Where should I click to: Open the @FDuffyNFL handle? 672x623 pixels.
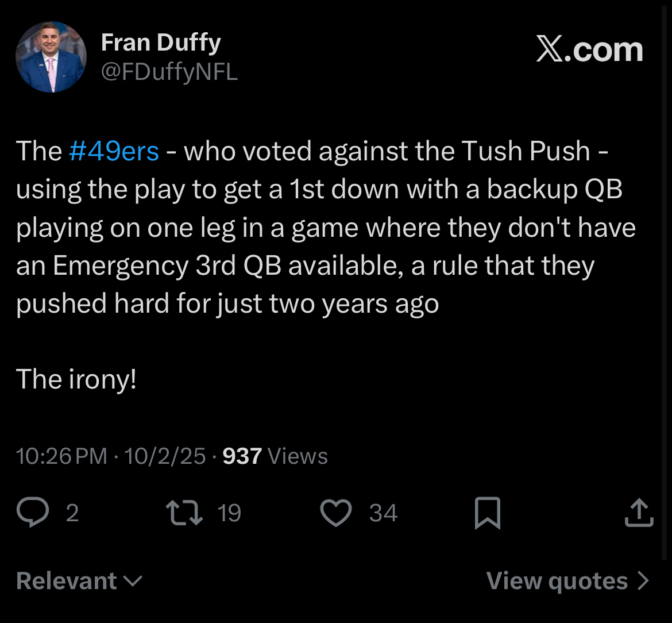(169, 72)
